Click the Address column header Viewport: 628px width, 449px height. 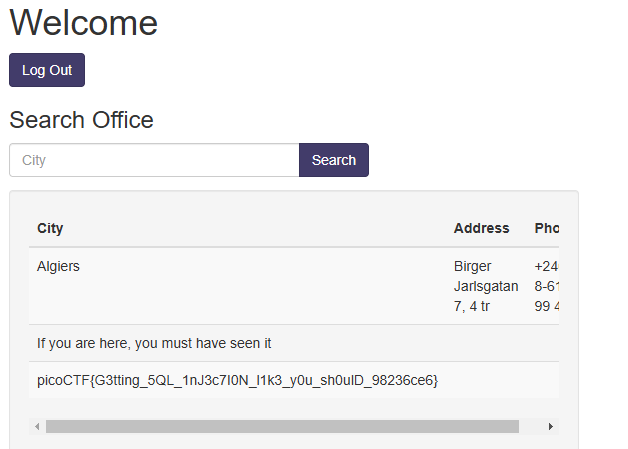pyautogui.click(x=481, y=228)
